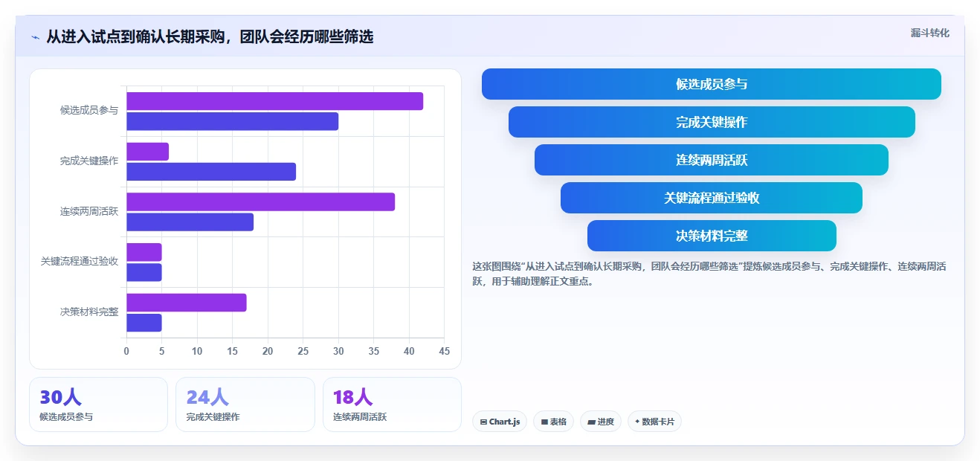
Task: Open the 18人 连续两周活跃 stat card
Action: 392,404
